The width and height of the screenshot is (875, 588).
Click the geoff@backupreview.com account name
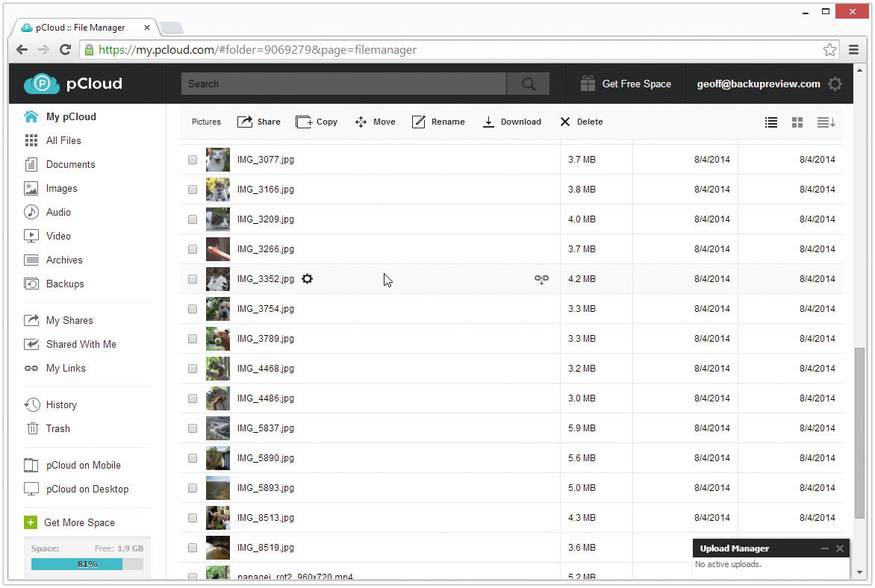point(759,84)
